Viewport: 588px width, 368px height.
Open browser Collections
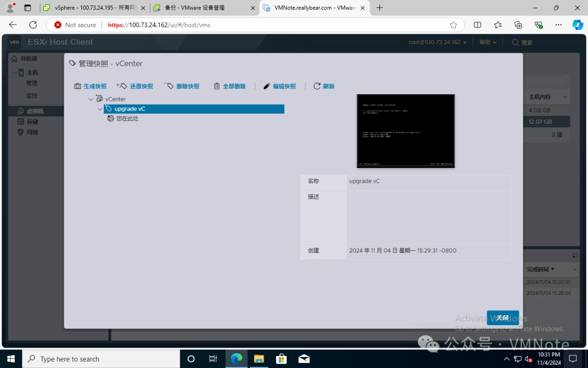518,25
